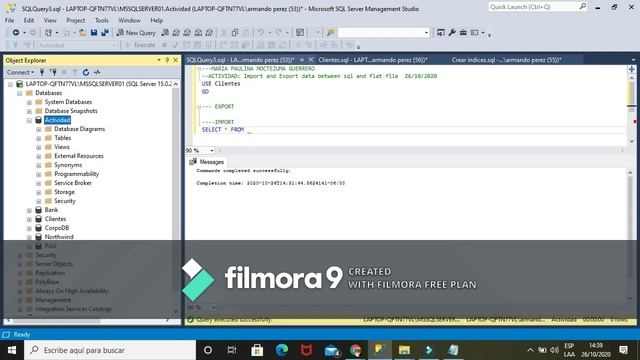
Task: Collapse the LAPTOP-QFTN77VL server node
Action: click(x=10, y=84)
